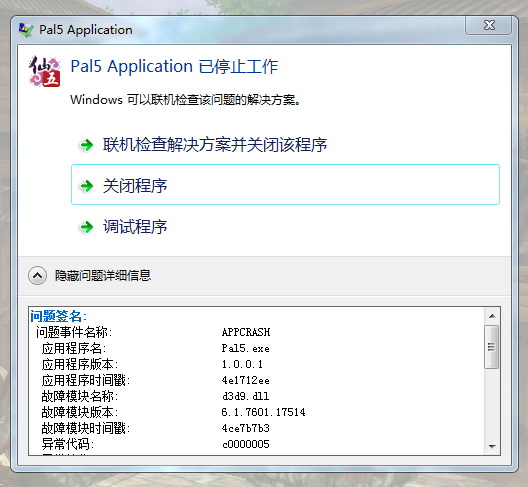Close the Pal5 Application dialog
528x487 pixels.
click(x=488, y=25)
